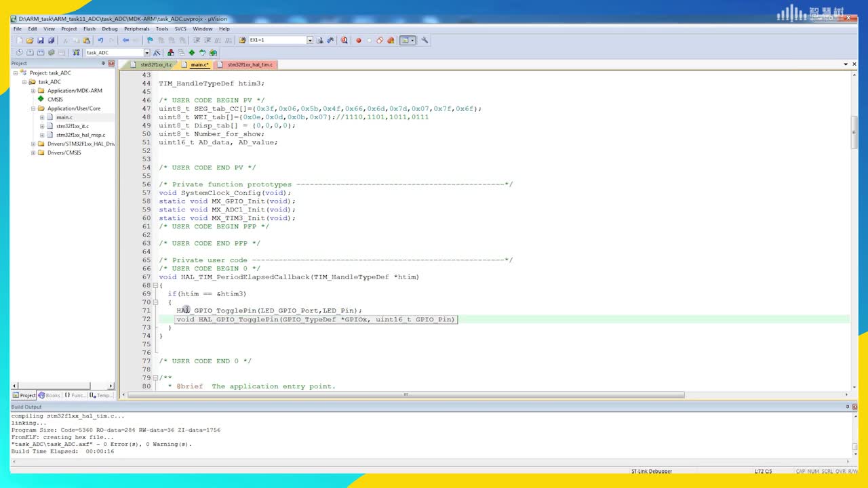Collapse the comment fold at line 79
The image size is (868, 488).
155,378
